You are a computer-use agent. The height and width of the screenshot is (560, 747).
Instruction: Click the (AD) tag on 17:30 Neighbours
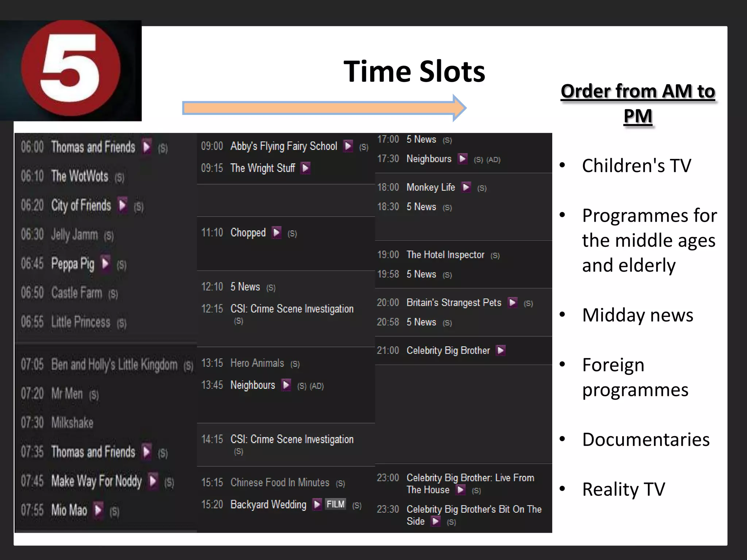coord(494,160)
